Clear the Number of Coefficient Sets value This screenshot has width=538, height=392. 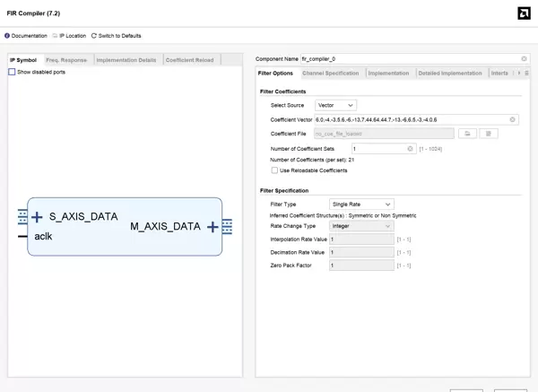[410, 149]
